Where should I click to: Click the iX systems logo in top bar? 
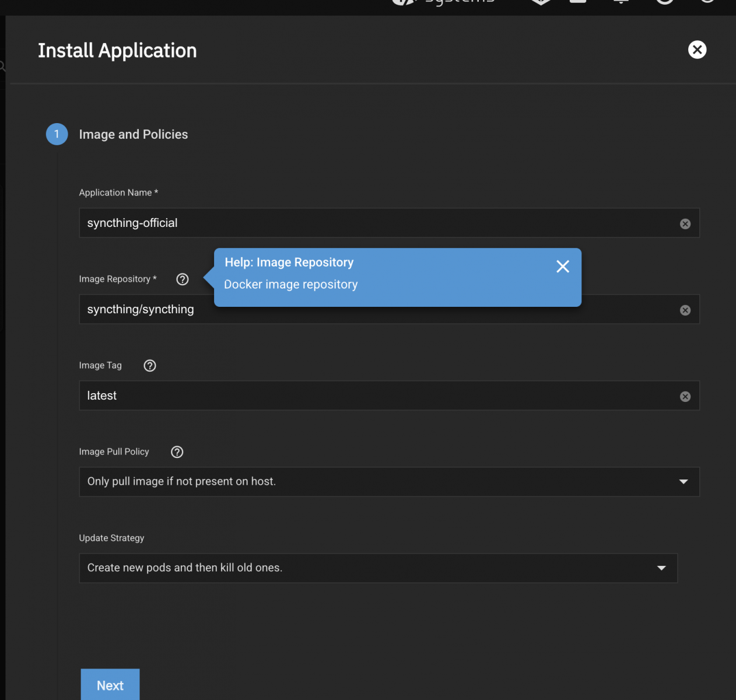tap(443, 2)
